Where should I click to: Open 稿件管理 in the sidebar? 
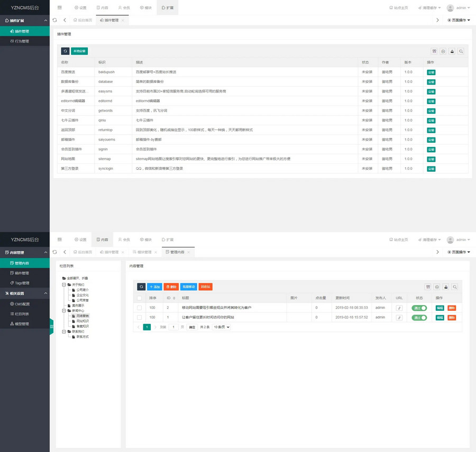(22, 273)
